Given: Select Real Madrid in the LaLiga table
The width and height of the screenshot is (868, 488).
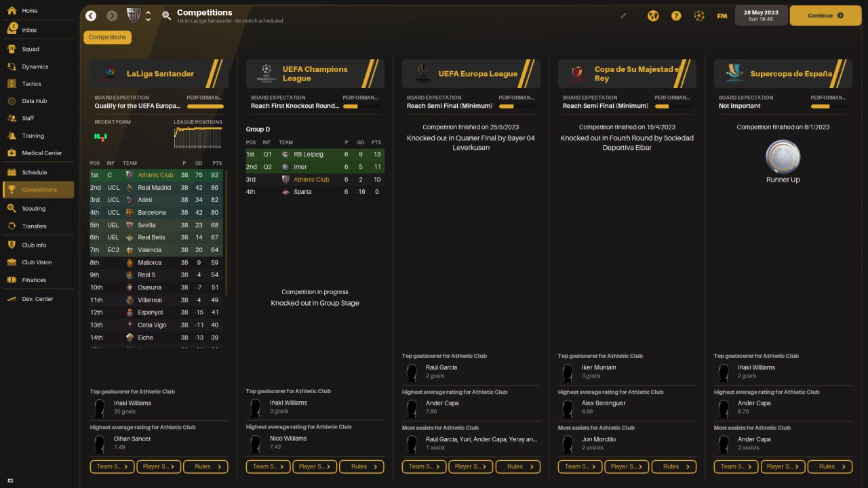Looking at the screenshot, I should point(156,188).
